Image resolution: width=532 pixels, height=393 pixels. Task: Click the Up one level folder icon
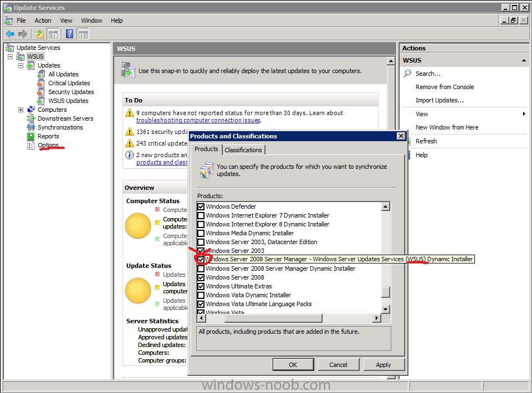40,34
